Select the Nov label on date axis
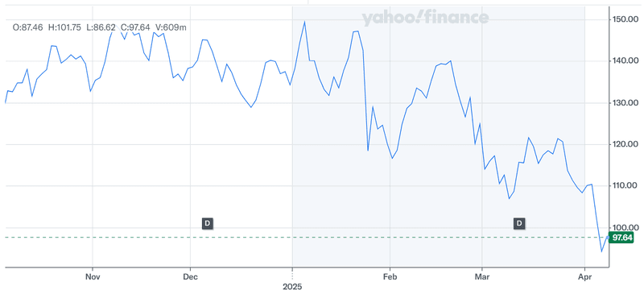The width and height of the screenshot is (644, 290). 93,276
